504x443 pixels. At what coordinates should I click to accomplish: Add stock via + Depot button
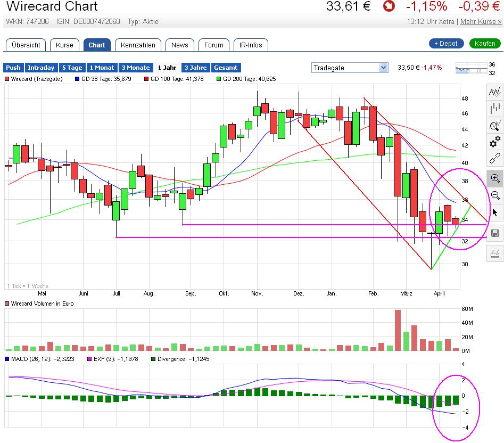446,44
